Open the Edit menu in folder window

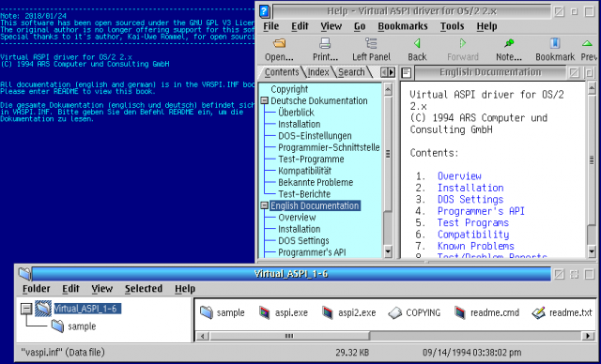[71, 289]
